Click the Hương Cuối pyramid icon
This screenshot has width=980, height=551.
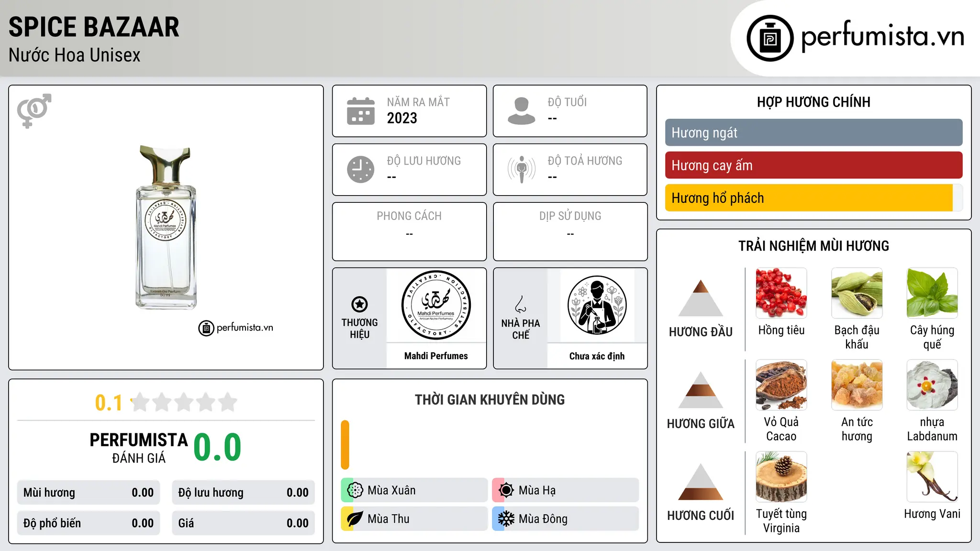pyautogui.click(x=701, y=482)
